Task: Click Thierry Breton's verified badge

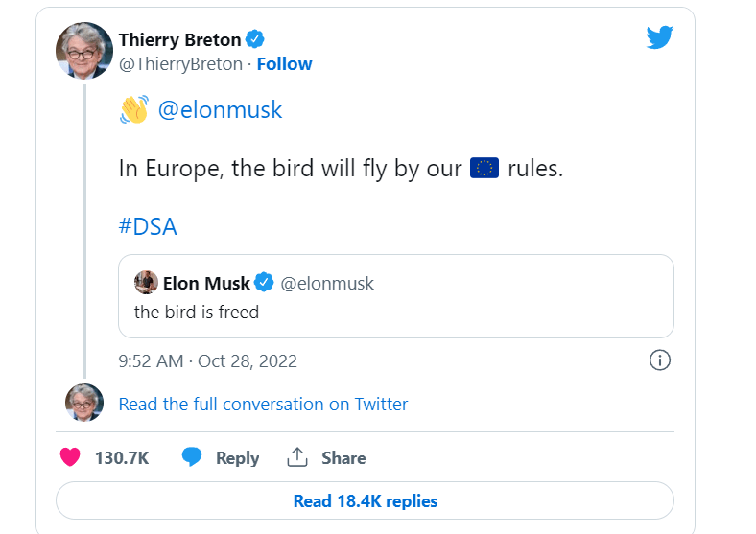Action: pos(255,39)
